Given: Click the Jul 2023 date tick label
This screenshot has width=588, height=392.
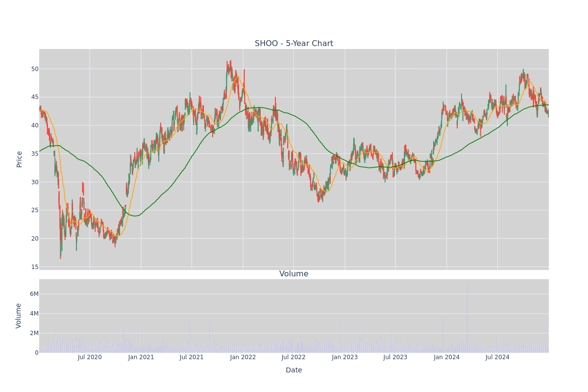Looking at the screenshot, I should pyautogui.click(x=395, y=357).
